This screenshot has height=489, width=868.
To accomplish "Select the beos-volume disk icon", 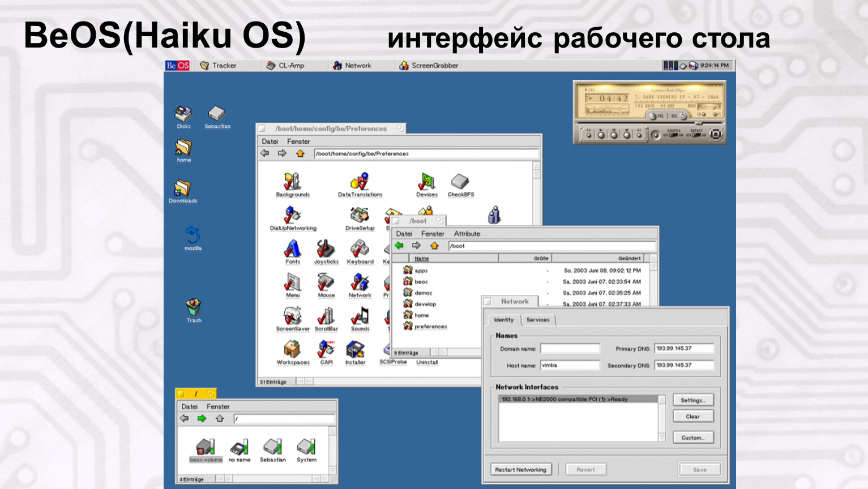I will tap(205, 447).
